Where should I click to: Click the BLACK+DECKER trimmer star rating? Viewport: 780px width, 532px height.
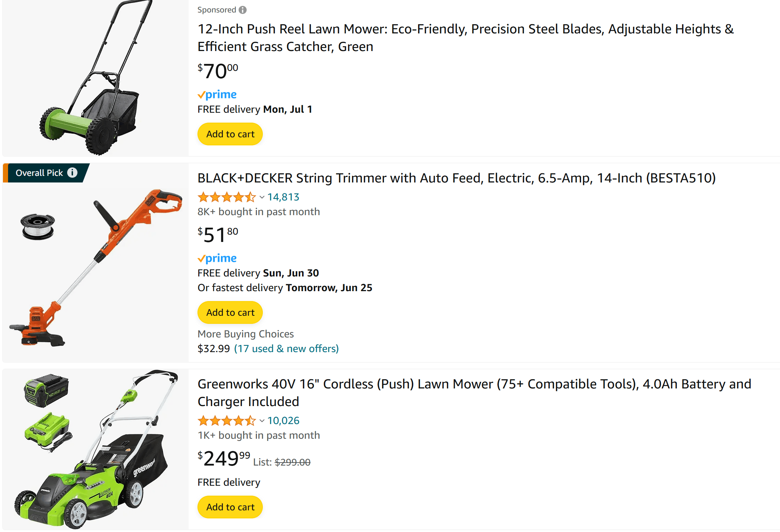tap(226, 197)
